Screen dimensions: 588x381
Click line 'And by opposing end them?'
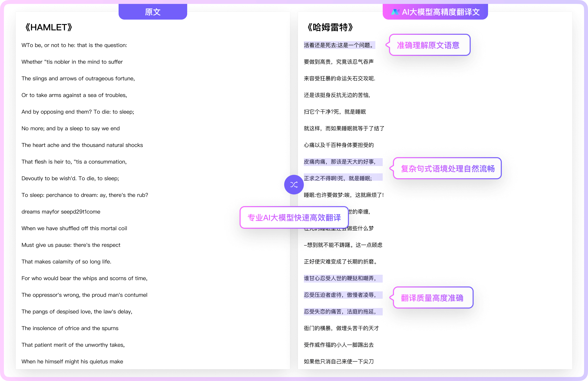click(x=78, y=112)
